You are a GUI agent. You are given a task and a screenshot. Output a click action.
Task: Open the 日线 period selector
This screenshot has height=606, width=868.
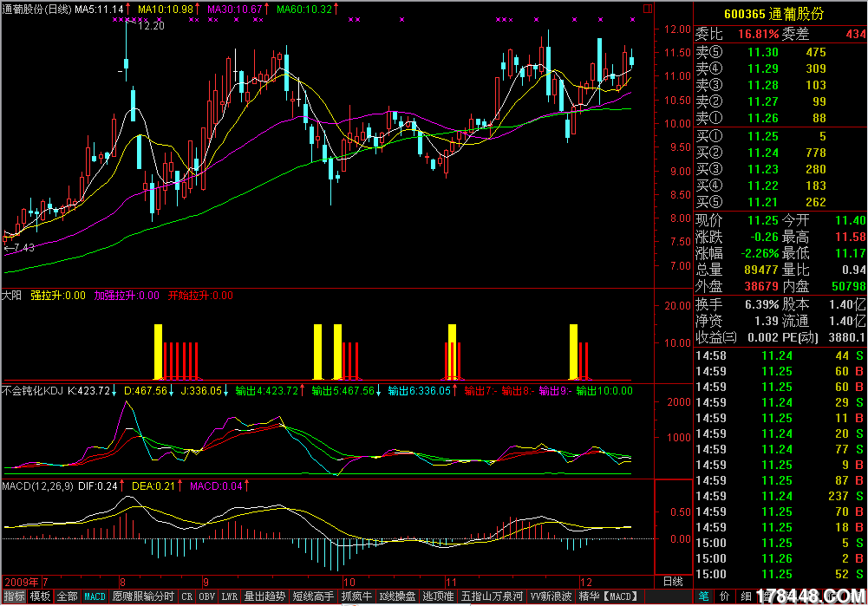pyautogui.click(x=673, y=581)
